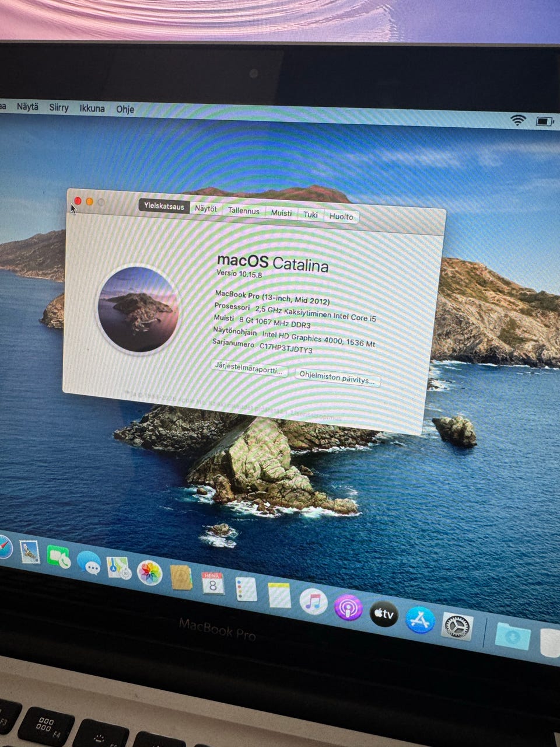Open System Preferences gear icon

[x=457, y=627]
